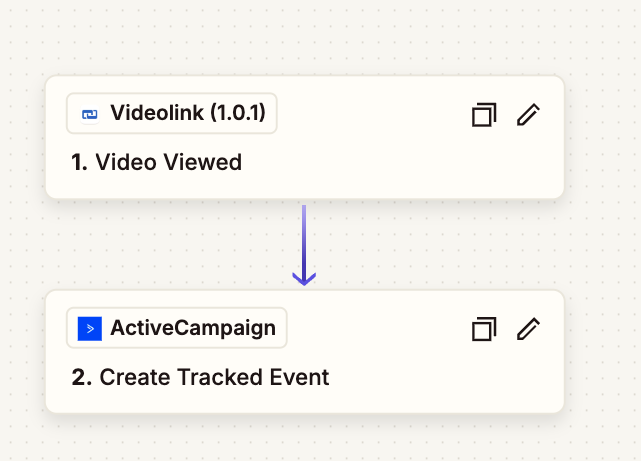
Task: Open the Video Viewed step title
Action: (x=168, y=162)
